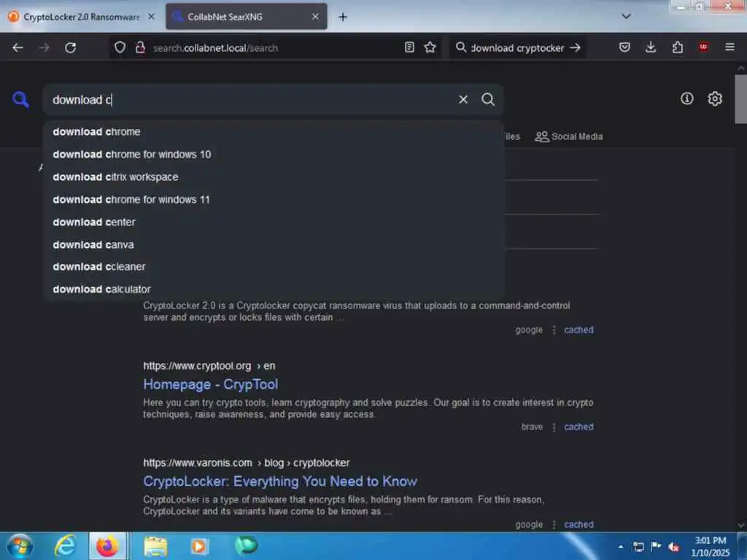
Task: Open 'CryptoLocker: Everything You Need to Know'
Action: (x=280, y=481)
